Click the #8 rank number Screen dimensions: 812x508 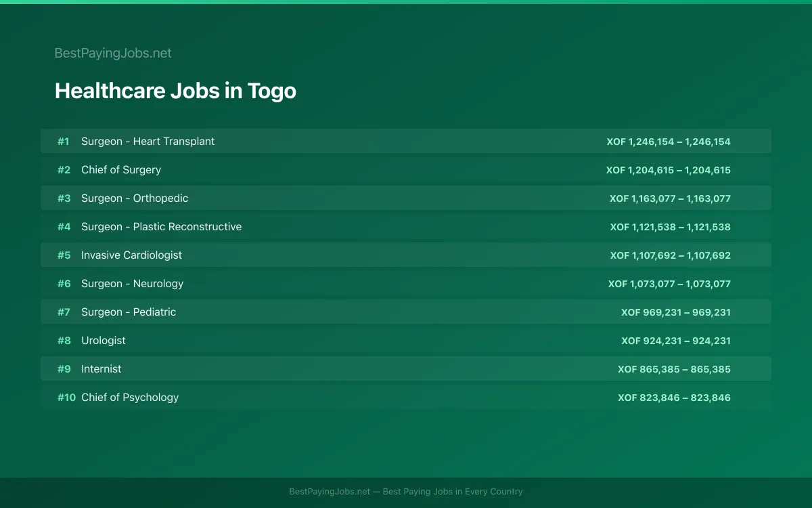tap(64, 341)
